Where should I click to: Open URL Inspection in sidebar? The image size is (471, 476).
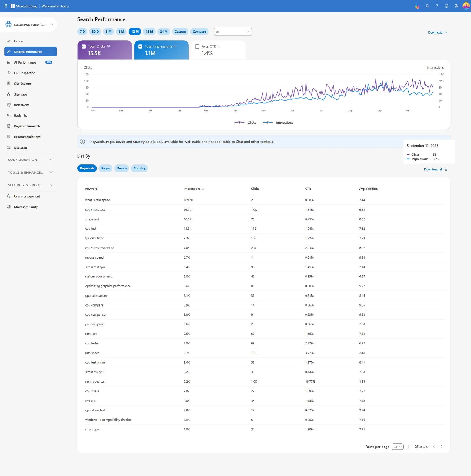[x=30, y=73]
